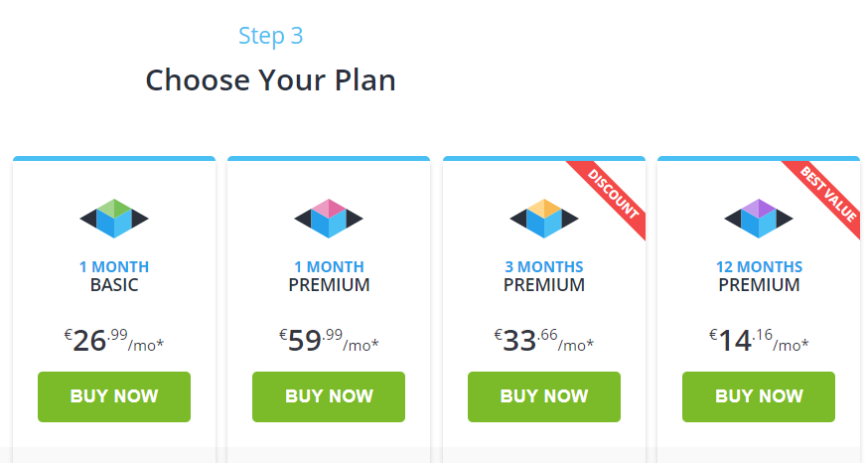
Task: Click the €33.66/mo price
Action: click(x=544, y=341)
